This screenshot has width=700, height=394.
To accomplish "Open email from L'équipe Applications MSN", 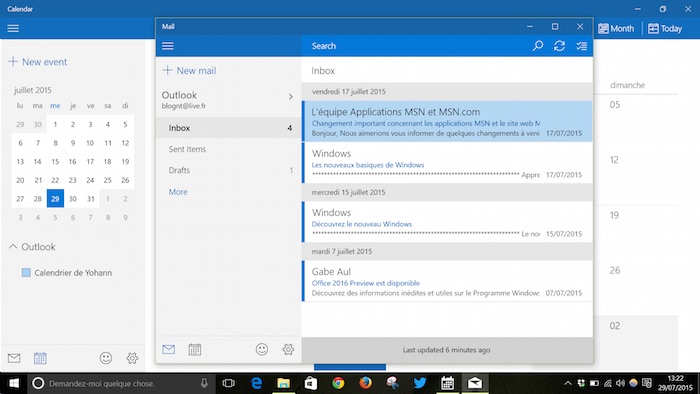I will 447,121.
